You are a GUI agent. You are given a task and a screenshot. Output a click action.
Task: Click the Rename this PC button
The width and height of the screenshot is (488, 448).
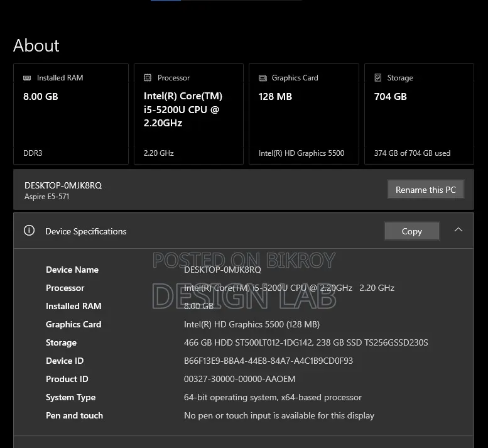(x=425, y=189)
